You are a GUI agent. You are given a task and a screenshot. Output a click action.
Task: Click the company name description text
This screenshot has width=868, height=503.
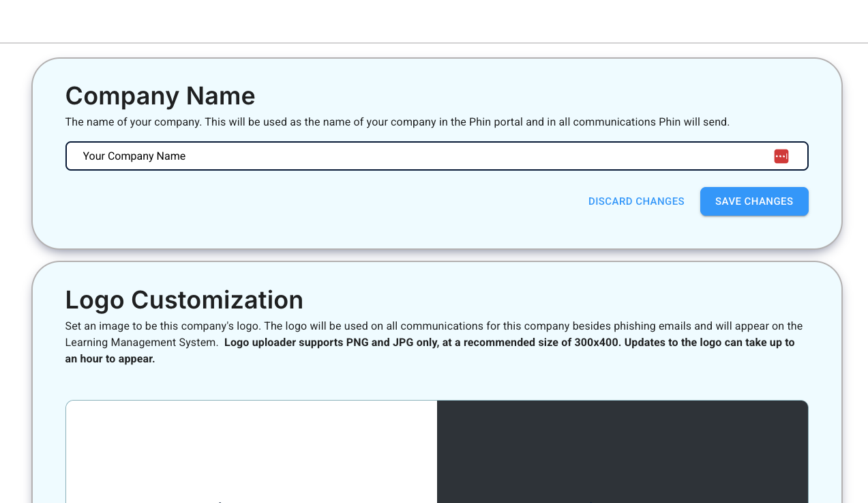pyautogui.click(x=398, y=122)
